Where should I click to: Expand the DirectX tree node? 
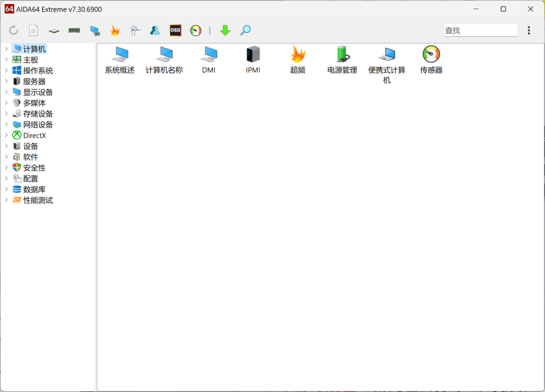tap(6, 135)
